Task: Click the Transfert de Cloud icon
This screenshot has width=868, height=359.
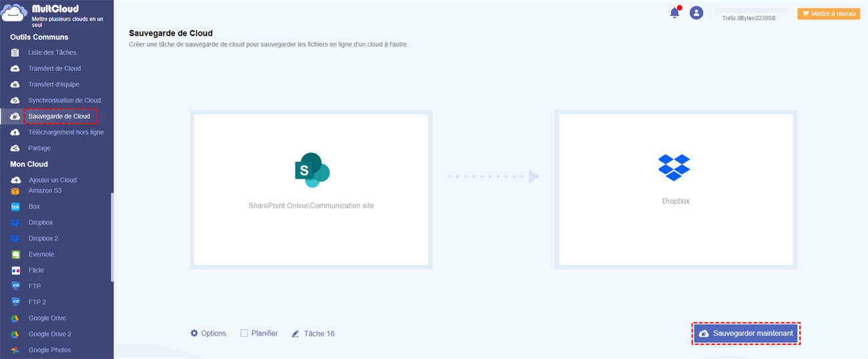Action: coord(15,68)
